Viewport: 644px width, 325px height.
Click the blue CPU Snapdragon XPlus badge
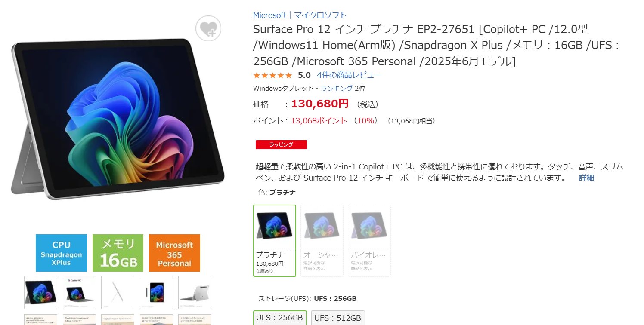[61, 253]
